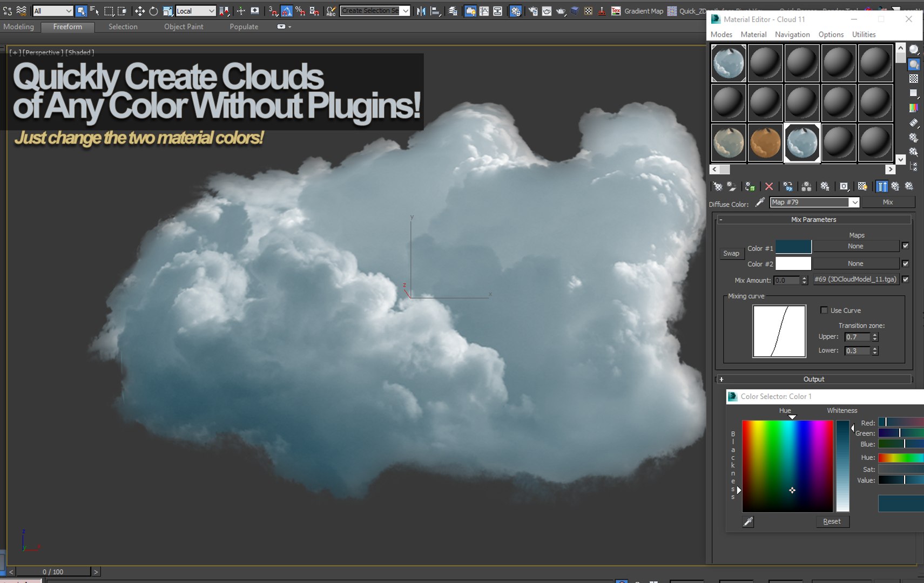Screen dimensions: 924x583
Task: Click the Mirror tool icon
Action: pyautogui.click(x=421, y=11)
